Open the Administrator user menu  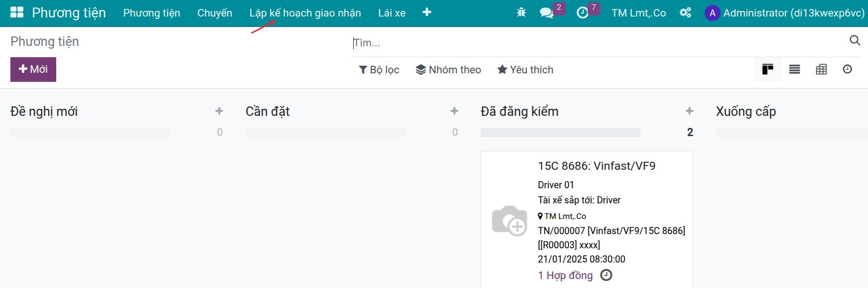coord(784,13)
